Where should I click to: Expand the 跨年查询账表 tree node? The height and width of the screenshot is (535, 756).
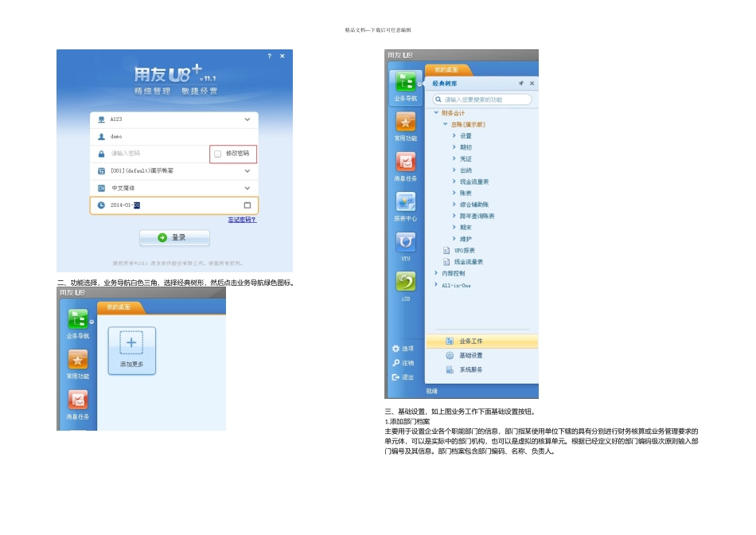click(454, 216)
